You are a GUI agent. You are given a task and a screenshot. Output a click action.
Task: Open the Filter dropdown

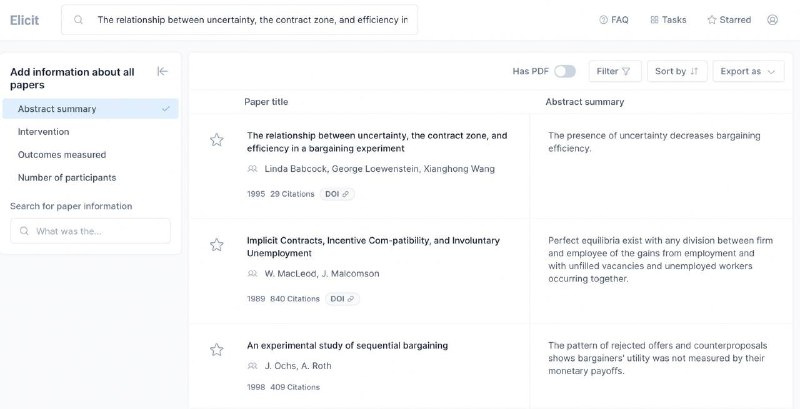tap(614, 71)
